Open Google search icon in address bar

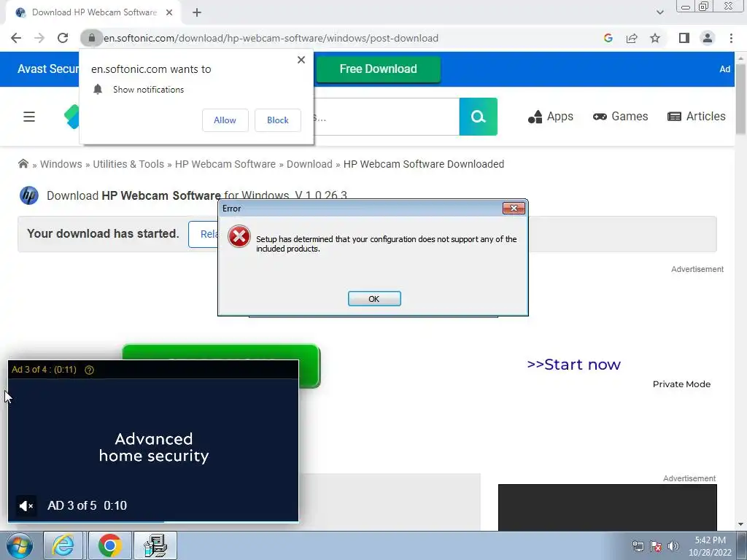[x=608, y=38]
